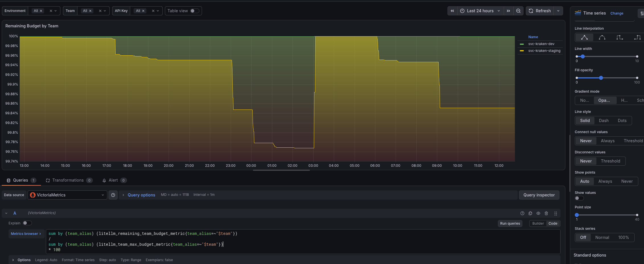Image resolution: width=644 pixels, height=264 pixels.
Task: Zoom out the time range
Action: 518,11
